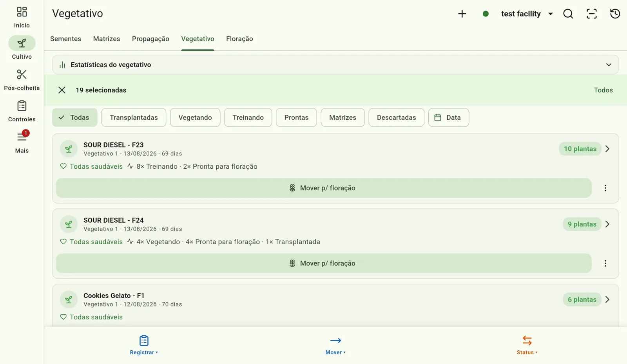Image resolution: width=627 pixels, height=364 pixels.
Task: Click the Cookies Gelato - F1 plant icon
Action: coord(69,299)
